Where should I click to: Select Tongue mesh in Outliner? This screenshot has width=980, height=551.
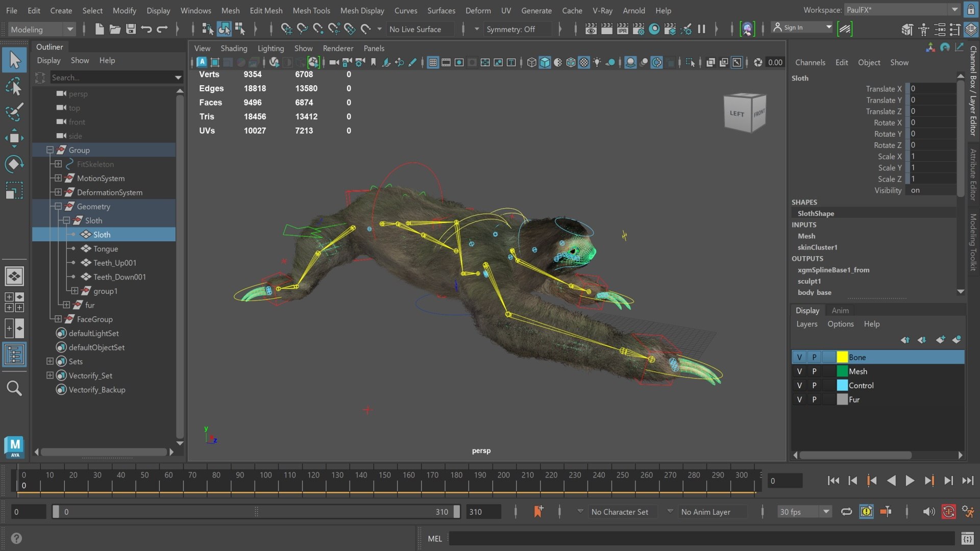point(106,248)
